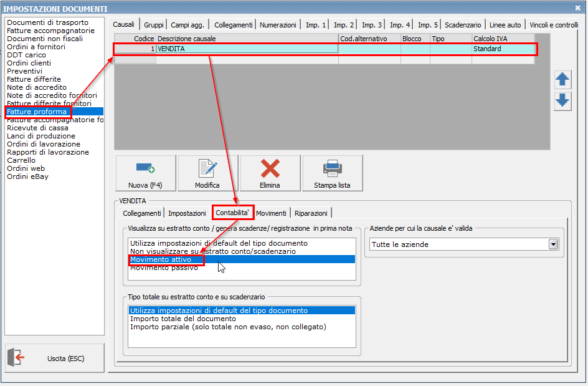Click the VENDITA description cell
The width and height of the screenshot is (588, 386).
(x=247, y=49)
